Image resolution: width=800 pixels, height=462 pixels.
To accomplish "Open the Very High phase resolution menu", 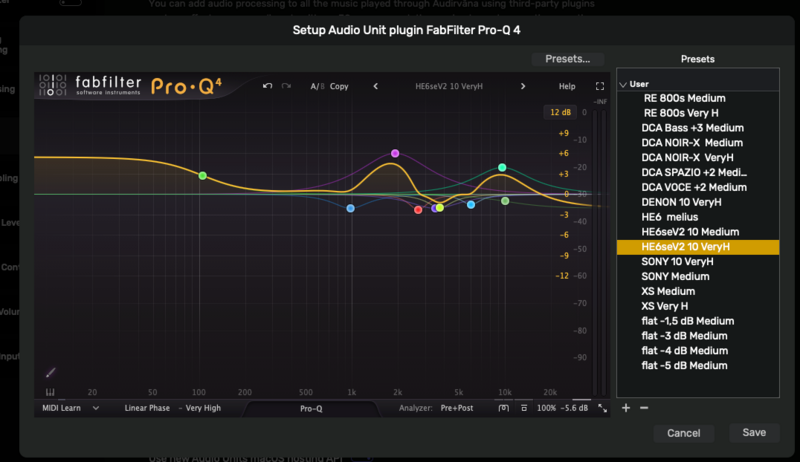I will 203,408.
